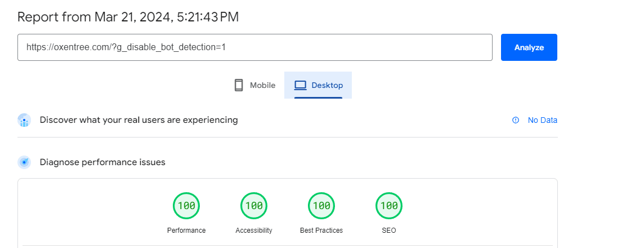Click 'Diagnose performance issues' heading

pyautogui.click(x=102, y=162)
